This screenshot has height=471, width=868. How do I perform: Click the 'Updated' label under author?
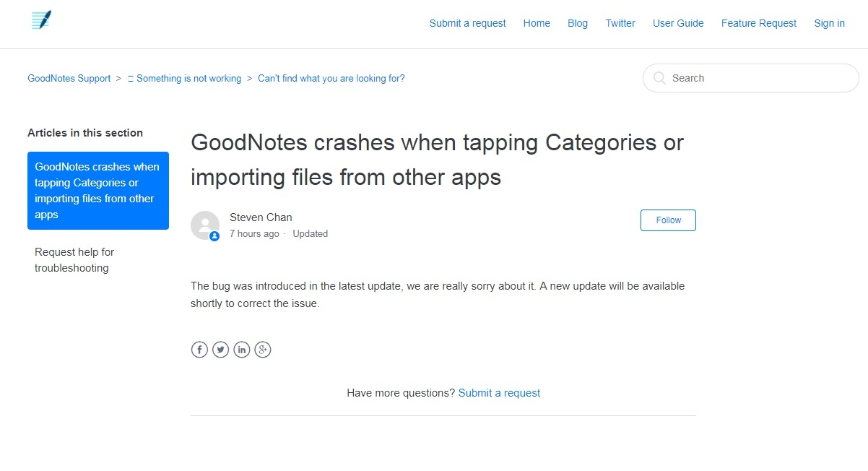(x=311, y=233)
